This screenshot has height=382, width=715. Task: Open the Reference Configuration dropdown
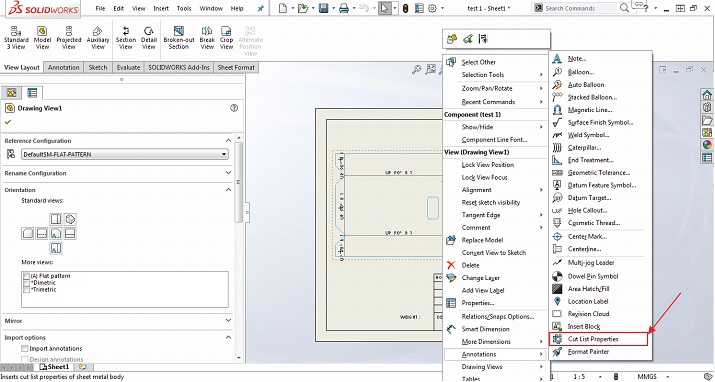coord(125,155)
